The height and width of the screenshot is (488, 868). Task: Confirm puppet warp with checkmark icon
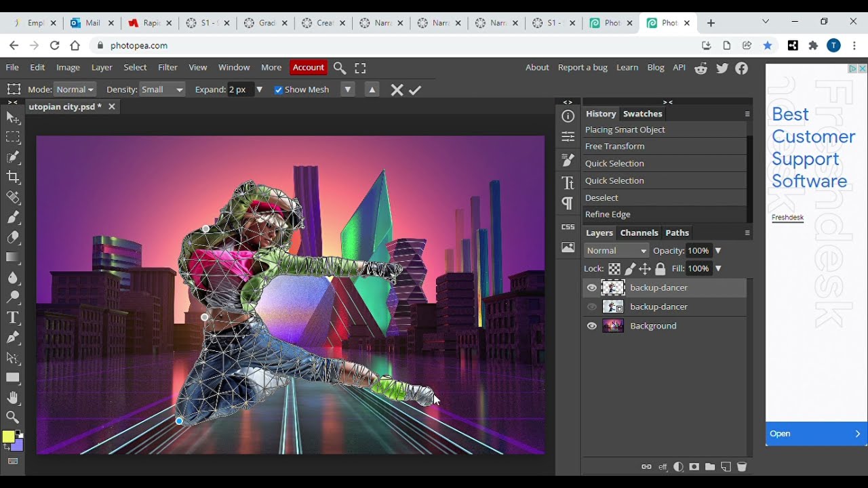[x=415, y=89]
